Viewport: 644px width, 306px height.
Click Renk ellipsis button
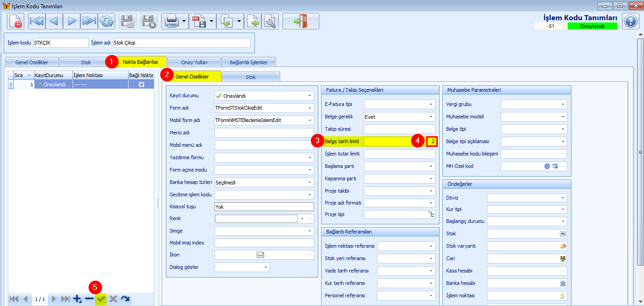310,219
